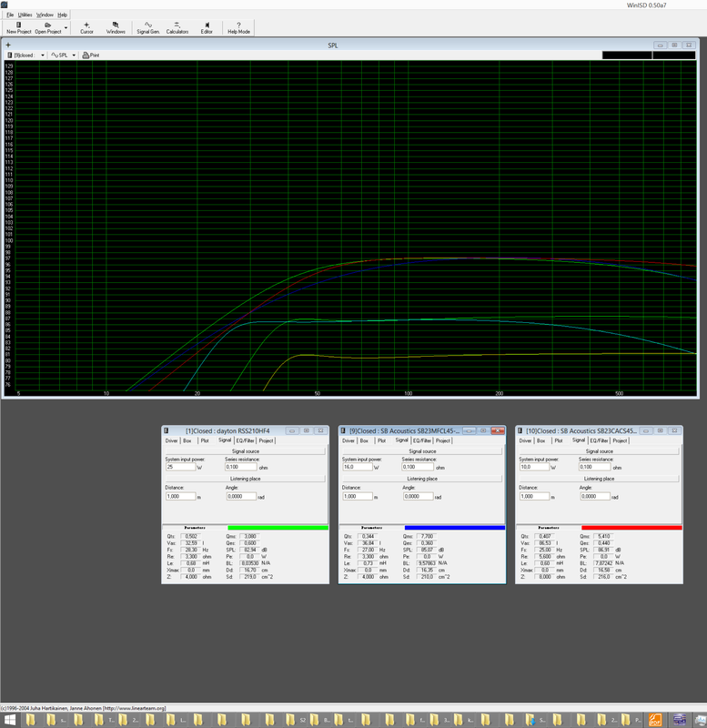Open the Window menu
Image resolution: width=707 pixels, height=728 pixels.
click(x=45, y=15)
